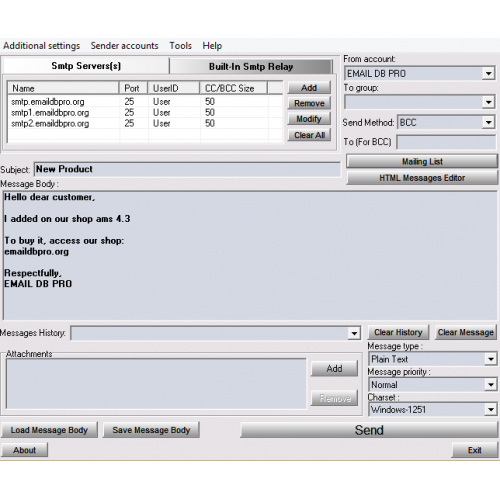Viewport: 500px width, 500px height.
Task: Click Add next to SMTP server list
Action: coord(309,88)
